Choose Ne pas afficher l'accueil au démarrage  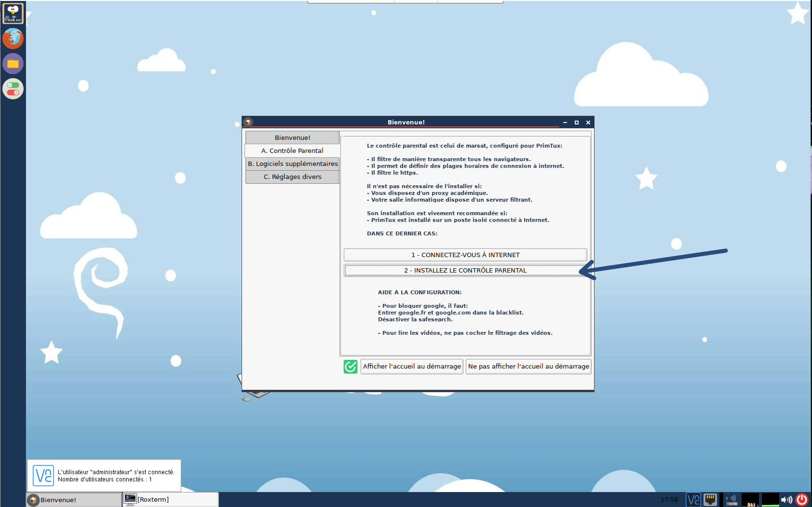(x=528, y=367)
